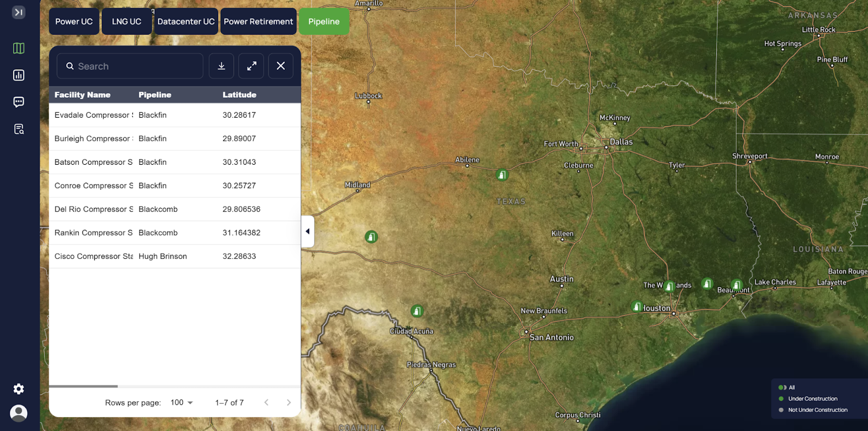Open the map view icon in sidebar
The image size is (868, 431).
pos(18,48)
